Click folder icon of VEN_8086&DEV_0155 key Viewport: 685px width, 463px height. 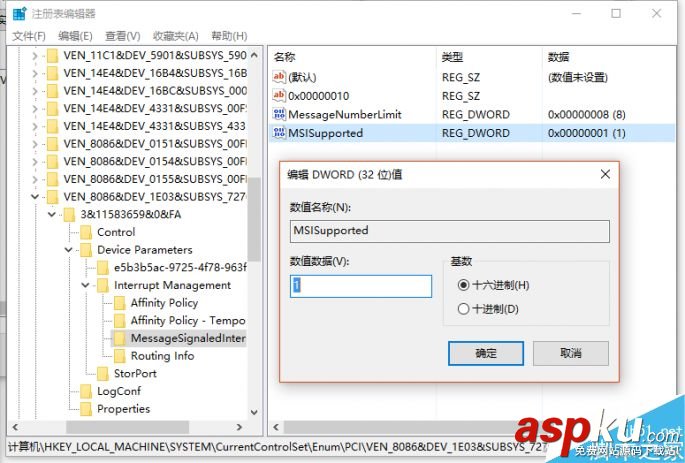(x=52, y=179)
